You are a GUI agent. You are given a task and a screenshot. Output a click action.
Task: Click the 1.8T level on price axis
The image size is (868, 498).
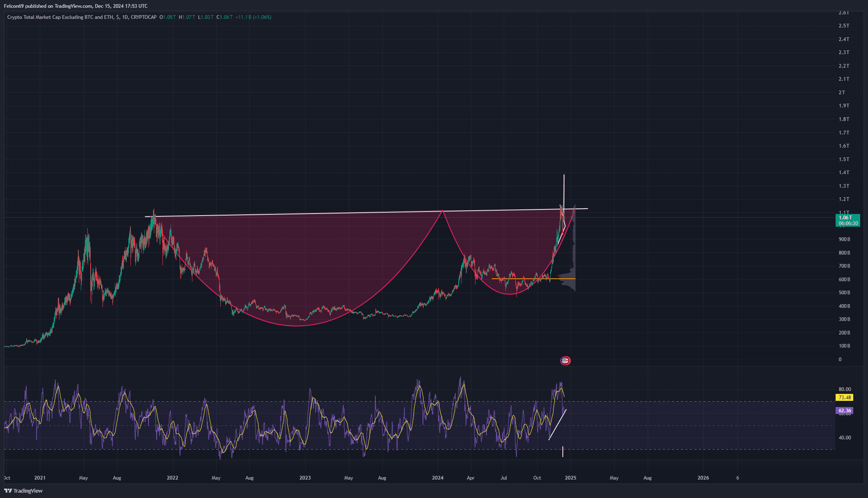pos(844,119)
